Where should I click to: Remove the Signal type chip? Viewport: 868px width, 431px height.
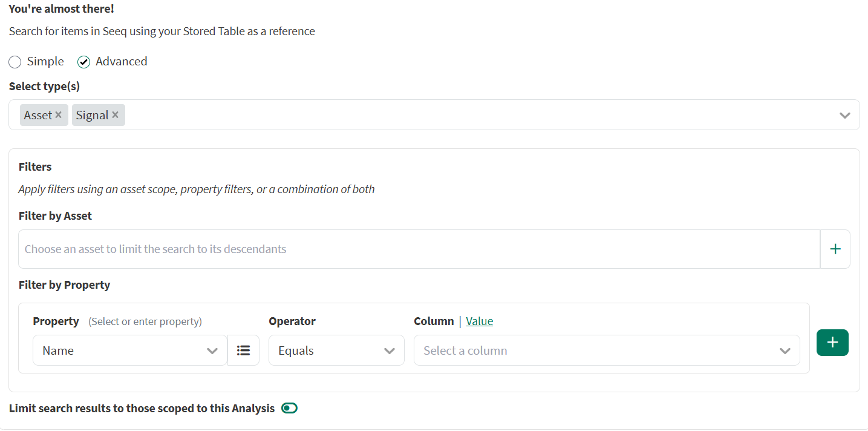tap(115, 115)
